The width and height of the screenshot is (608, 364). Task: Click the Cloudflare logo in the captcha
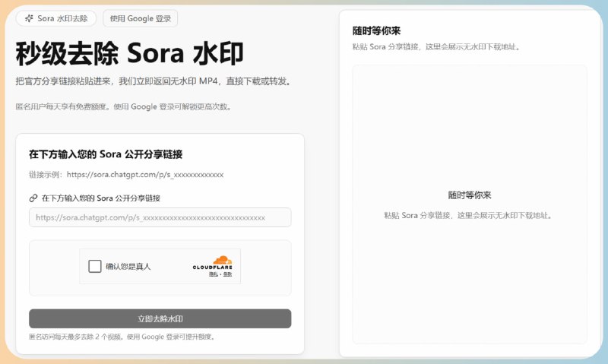pos(213,262)
